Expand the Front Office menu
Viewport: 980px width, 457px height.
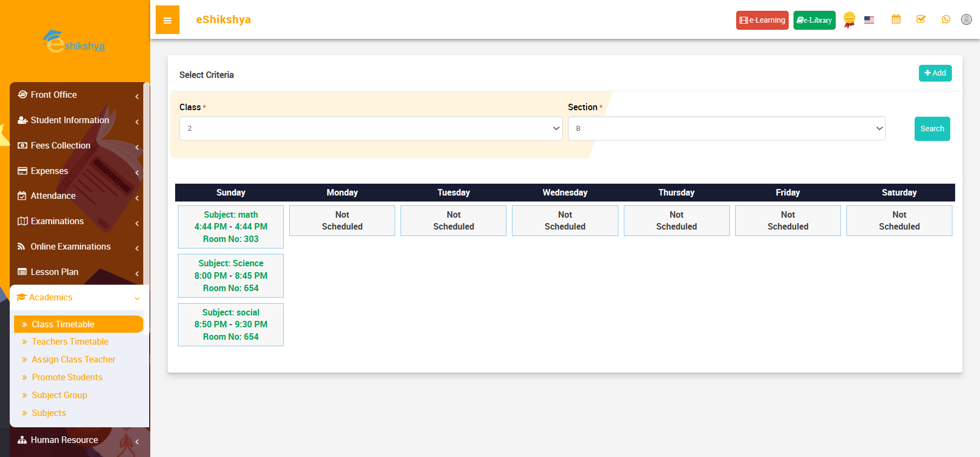(77, 95)
